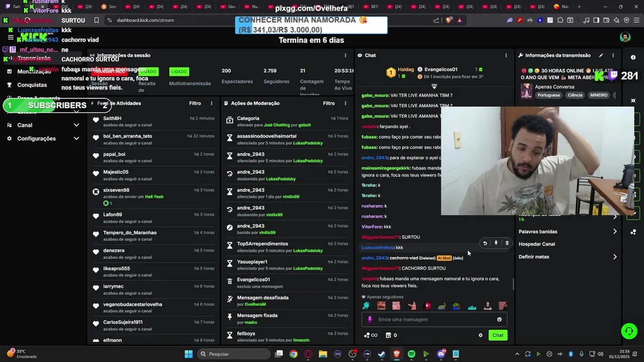Open Brave VPN shield icon
The height and width of the screenshot is (362, 644).
pos(626,20)
